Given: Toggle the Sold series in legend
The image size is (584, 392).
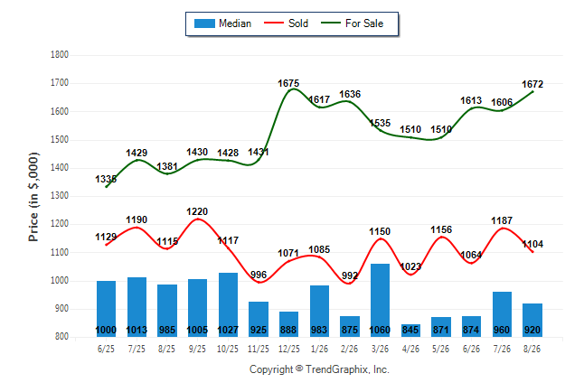Looking at the screenshot, I should (286, 23).
